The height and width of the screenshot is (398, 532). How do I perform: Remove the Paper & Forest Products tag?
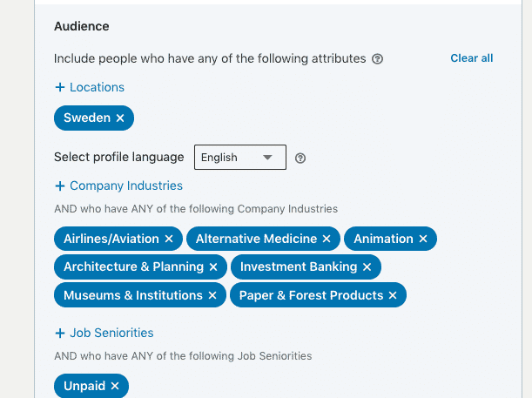393,296
